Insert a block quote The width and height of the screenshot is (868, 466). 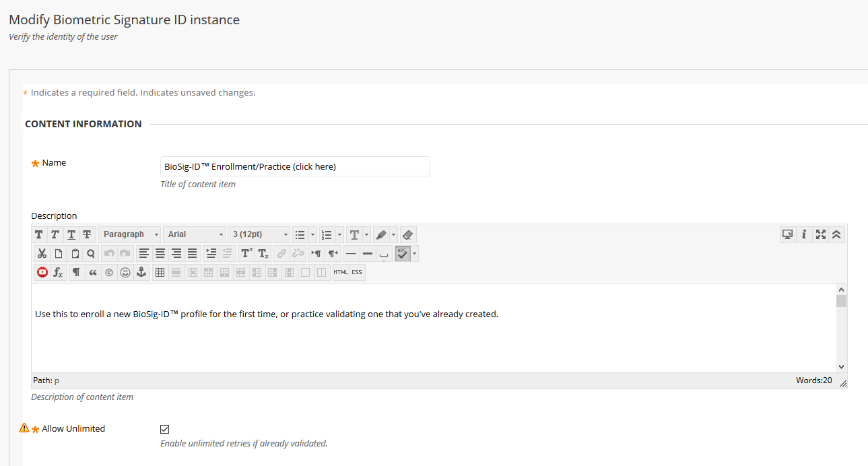[92, 273]
